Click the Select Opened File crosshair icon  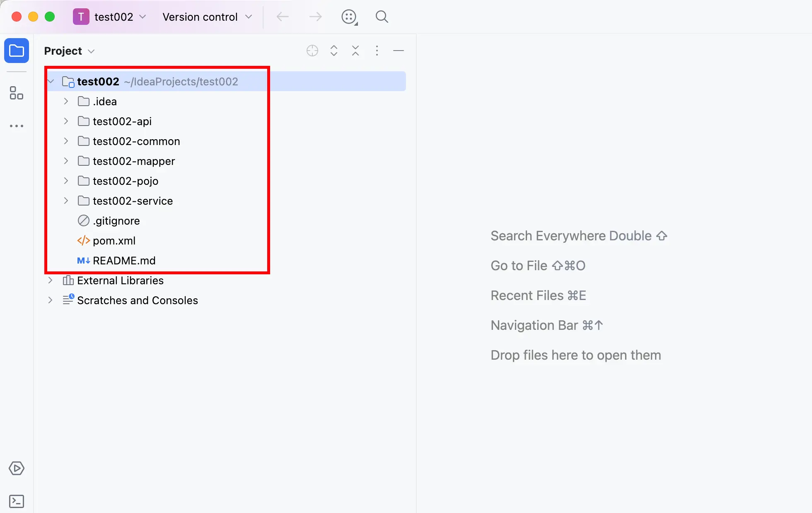(x=312, y=51)
